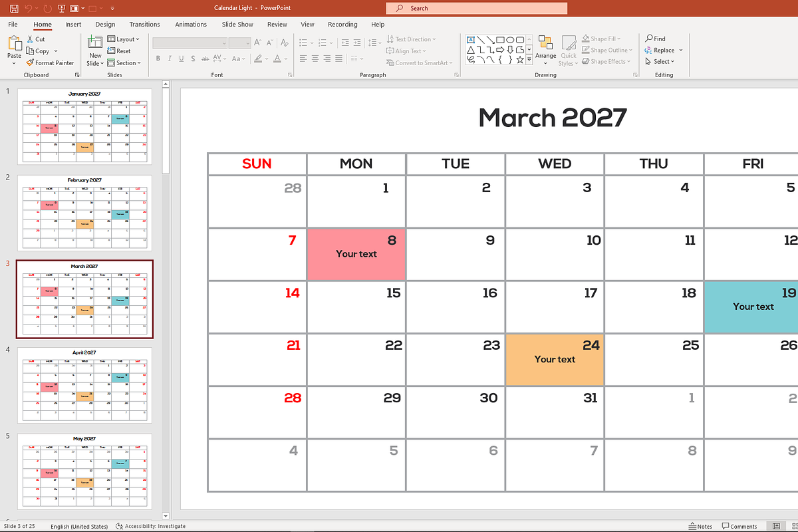
Task: Click the teal March 19 cell
Action: pos(751,307)
